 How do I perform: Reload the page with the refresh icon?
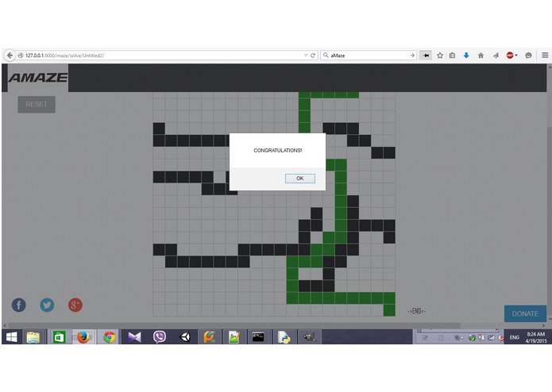point(313,56)
